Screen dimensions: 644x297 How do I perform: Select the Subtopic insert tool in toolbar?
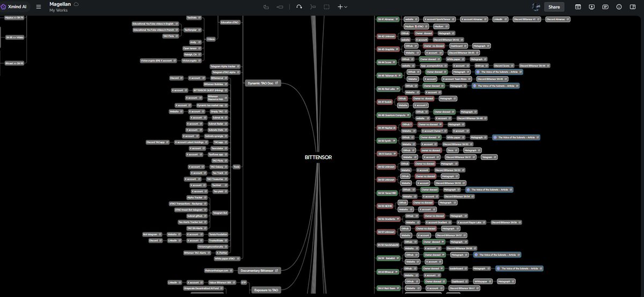click(280, 7)
